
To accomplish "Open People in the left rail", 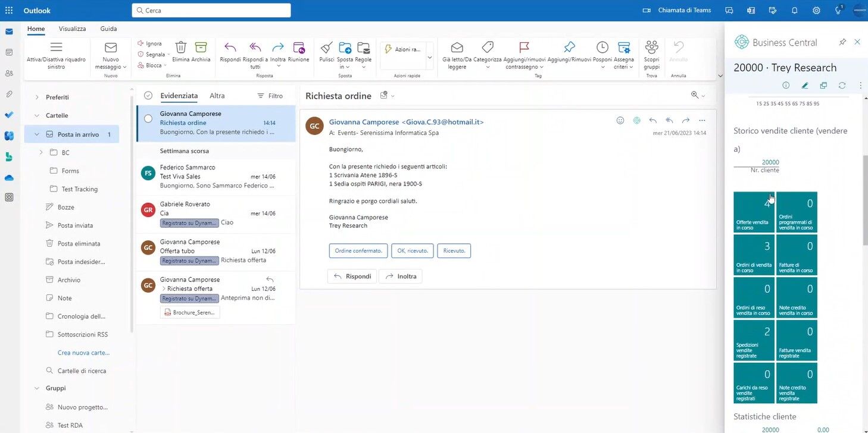I will point(9,73).
